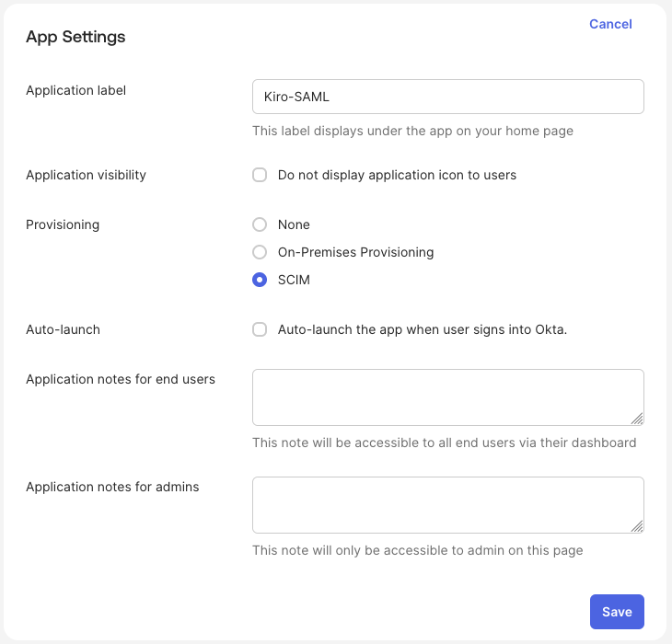Click the Cancel link
The height and width of the screenshot is (644, 672).
pyautogui.click(x=610, y=24)
